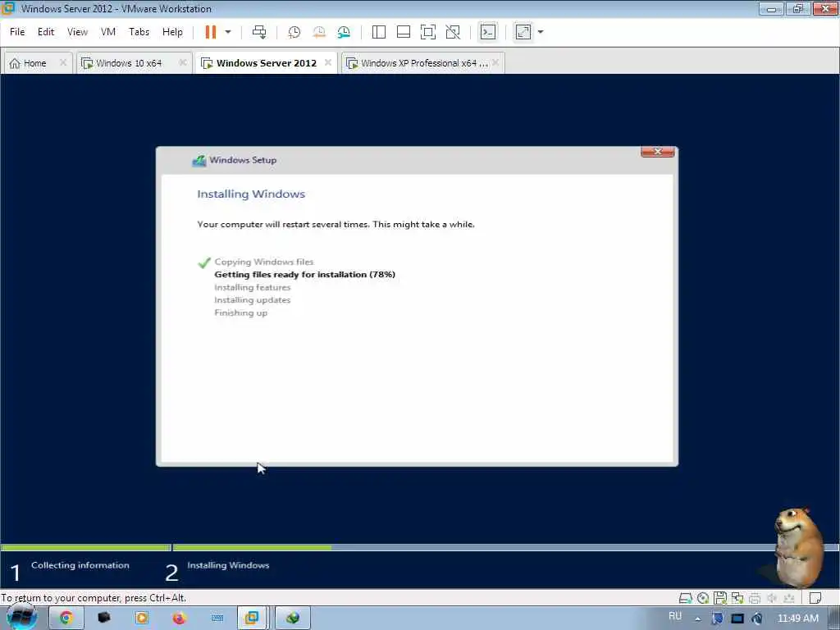
Task: Open the VM menu
Action: 108,32
